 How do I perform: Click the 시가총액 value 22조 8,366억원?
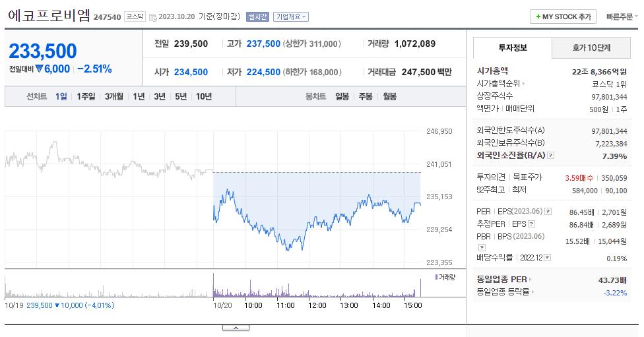point(599,72)
